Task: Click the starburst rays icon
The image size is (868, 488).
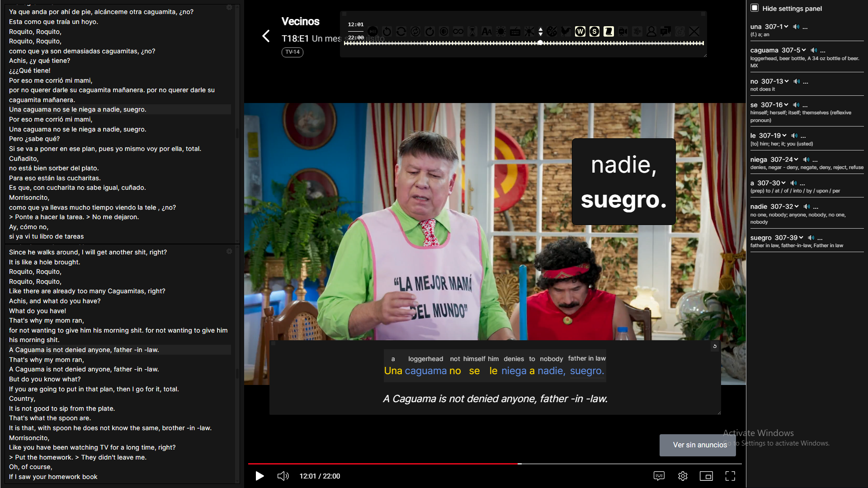Action: 529,31
